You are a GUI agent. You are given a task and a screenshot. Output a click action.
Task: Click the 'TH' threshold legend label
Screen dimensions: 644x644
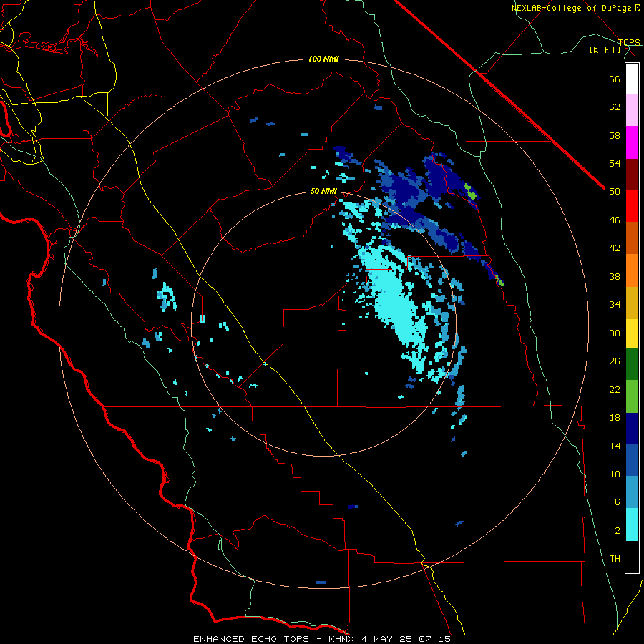coord(615,559)
